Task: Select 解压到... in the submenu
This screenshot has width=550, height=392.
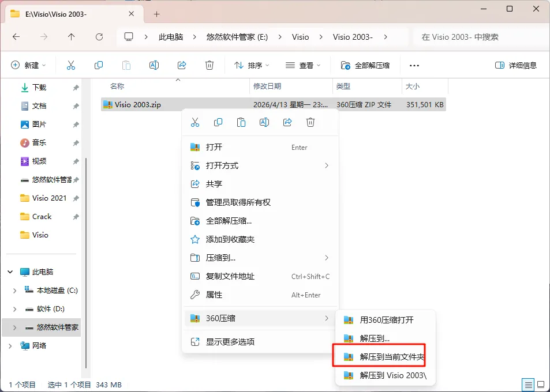Action: tap(386, 338)
